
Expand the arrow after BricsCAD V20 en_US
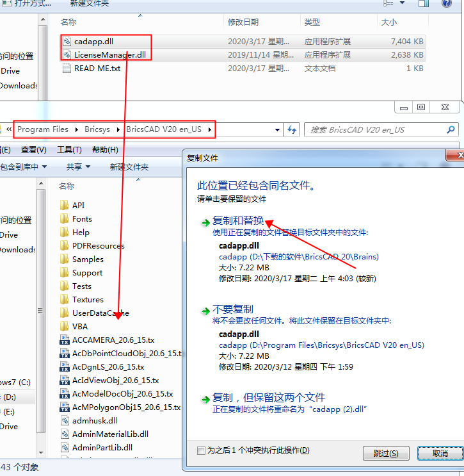[x=209, y=129]
